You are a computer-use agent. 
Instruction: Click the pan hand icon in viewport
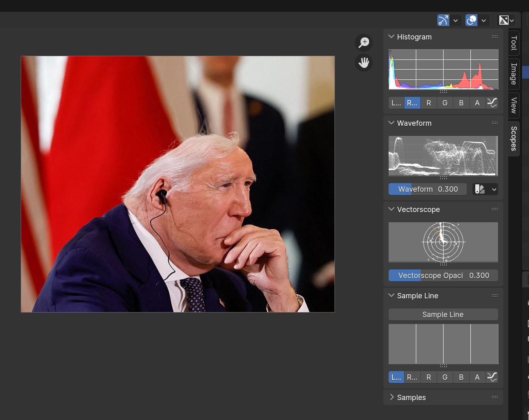pos(364,63)
